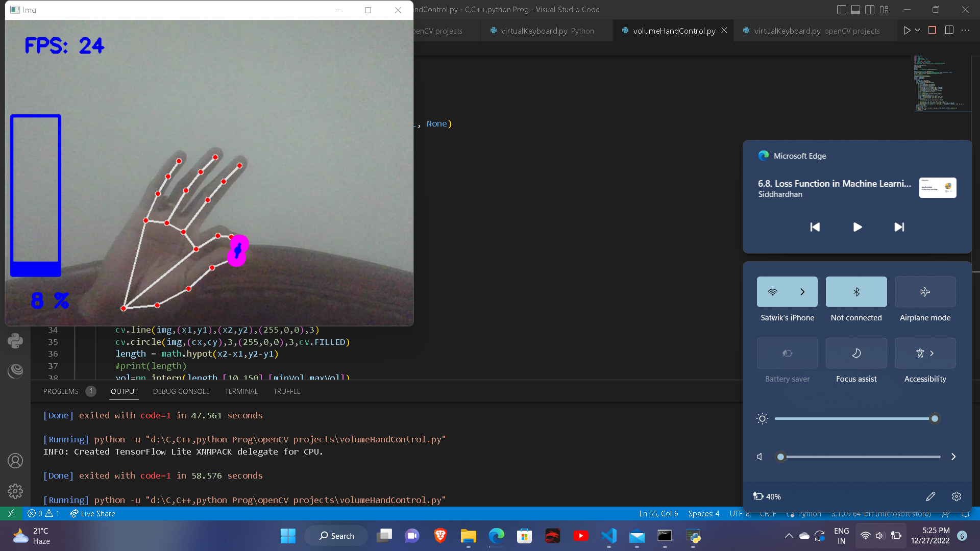The height and width of the screenshot is (551, 980).
Task: Open the split editor icon in tab bar
Action: tap(949, 30)
